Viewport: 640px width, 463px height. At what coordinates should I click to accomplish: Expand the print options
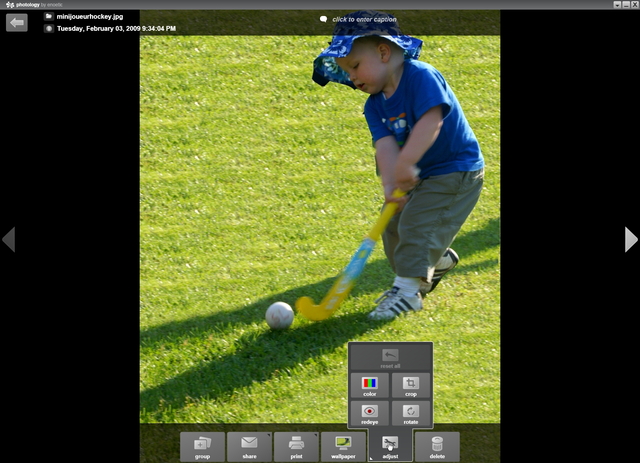[296, 446]
